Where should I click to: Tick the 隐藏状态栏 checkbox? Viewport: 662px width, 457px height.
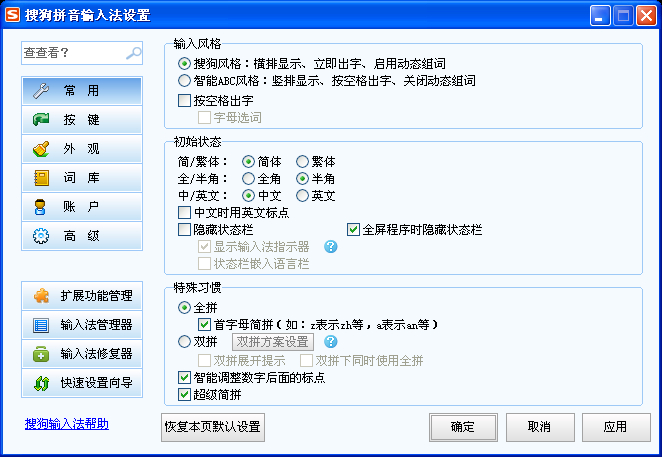tap(184, 229)
